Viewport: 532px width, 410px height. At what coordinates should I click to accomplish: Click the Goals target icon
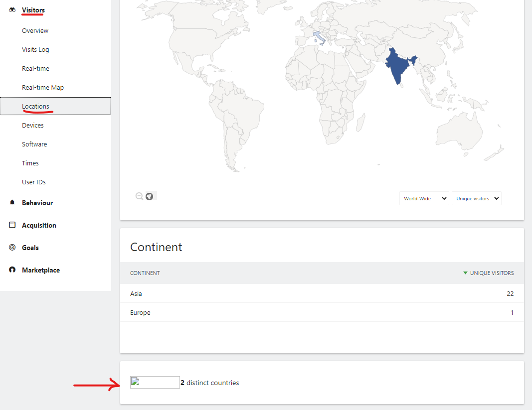pyautogui.click(x=12, y=247)
